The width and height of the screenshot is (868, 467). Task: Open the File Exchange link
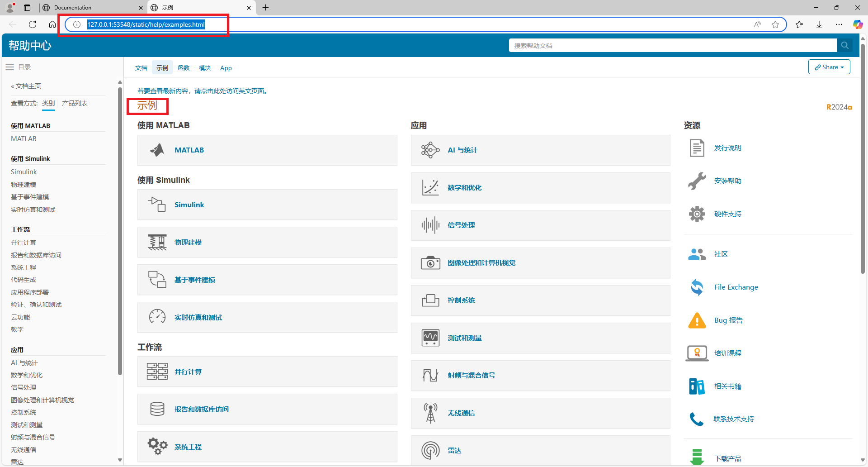tap(736, 287)
